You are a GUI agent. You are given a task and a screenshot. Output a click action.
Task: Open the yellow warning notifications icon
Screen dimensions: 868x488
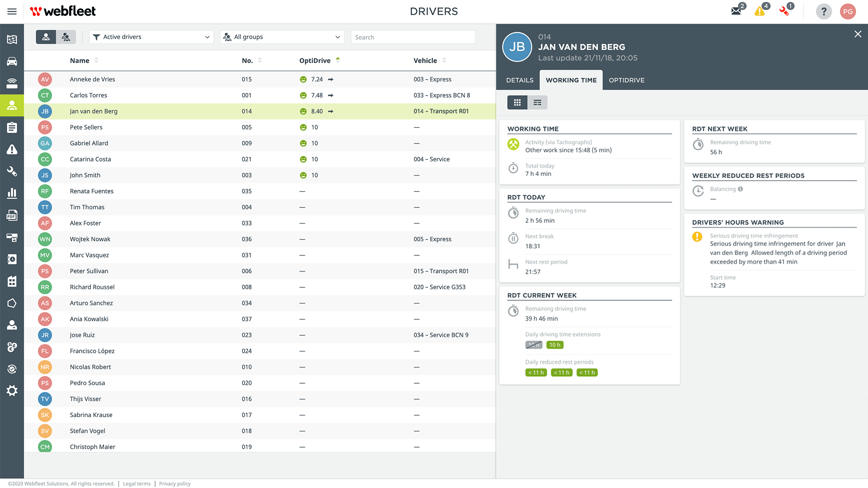pos(760,11)
